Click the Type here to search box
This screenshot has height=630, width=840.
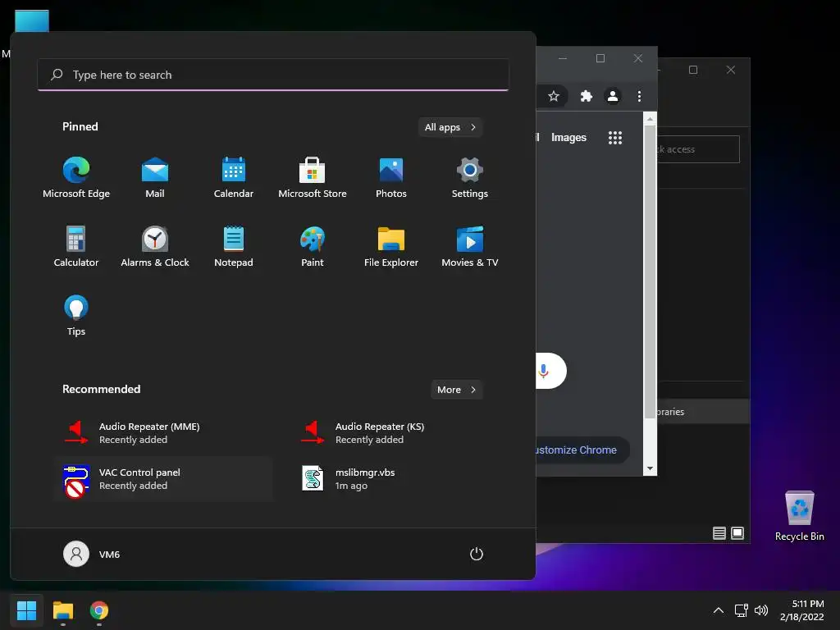point(273,75)
